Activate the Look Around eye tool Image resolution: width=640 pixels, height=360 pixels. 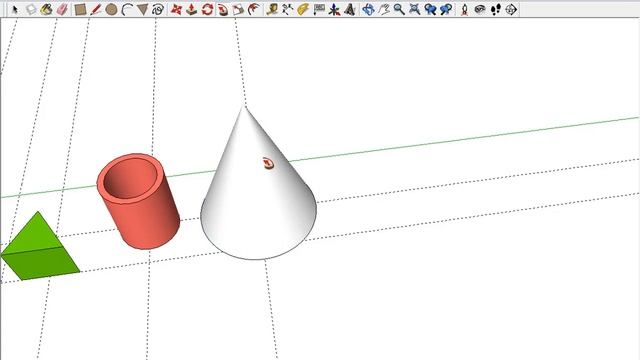pyautogui.click(x=480, y=9)
